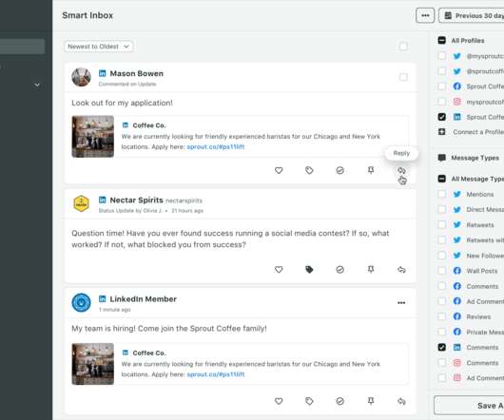Enable the Instagram Comments filter
504x420 pixels.
tap(442, 363)
